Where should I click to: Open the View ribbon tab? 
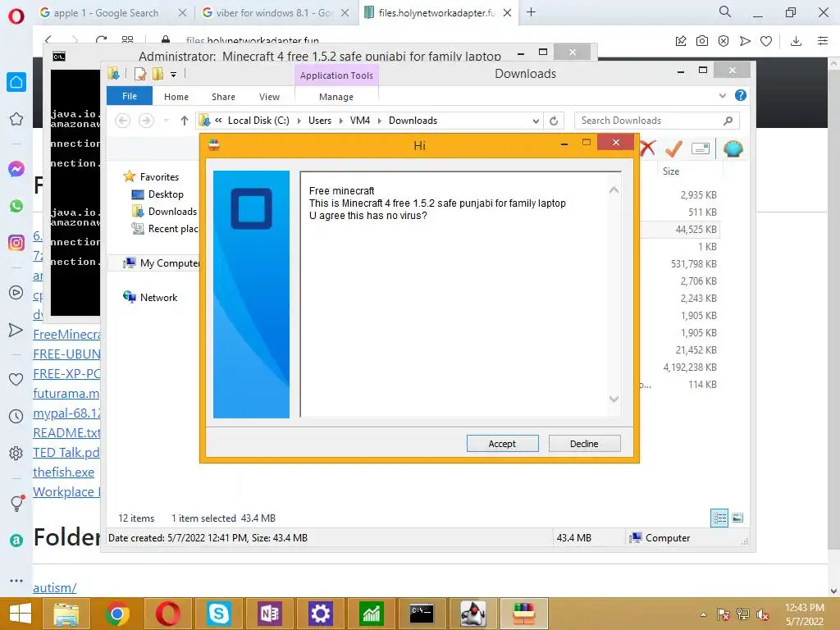pos(269,97)
